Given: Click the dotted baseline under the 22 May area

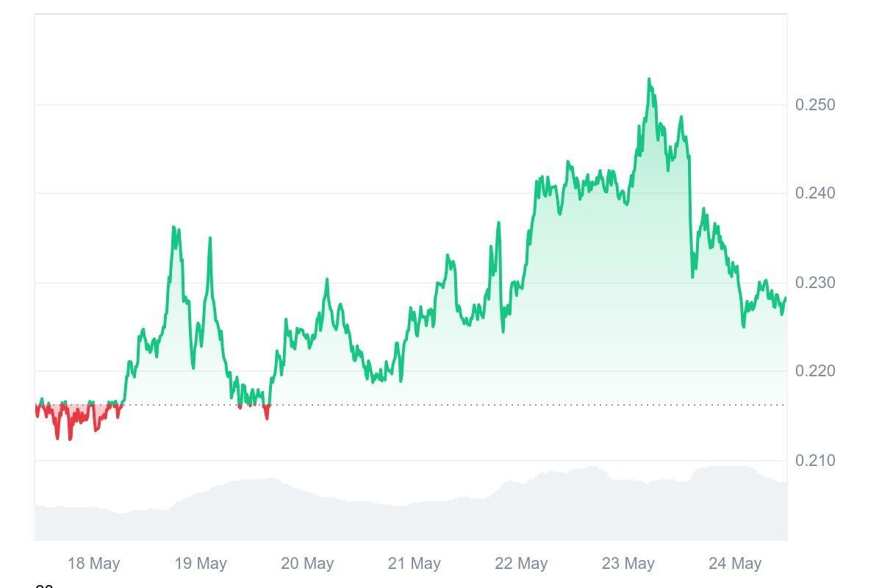Looking at the screenshot, I should (x=521, y=404).
